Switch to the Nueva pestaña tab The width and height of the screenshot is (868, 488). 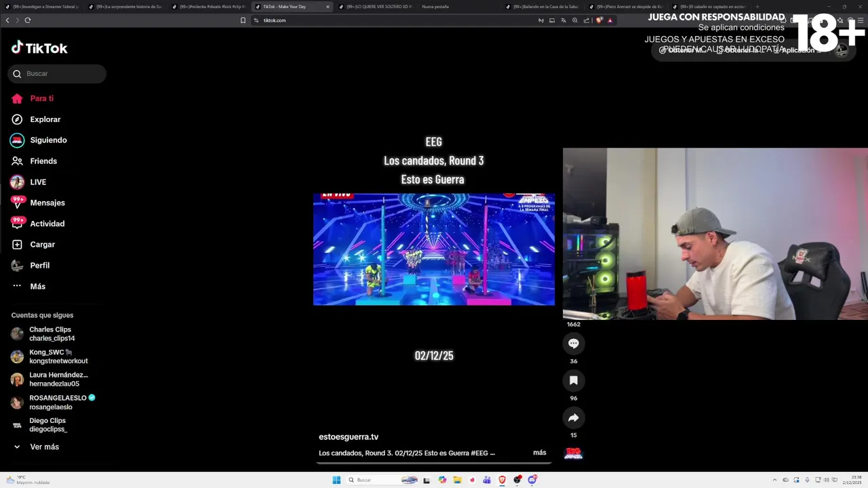pos(458,7)
